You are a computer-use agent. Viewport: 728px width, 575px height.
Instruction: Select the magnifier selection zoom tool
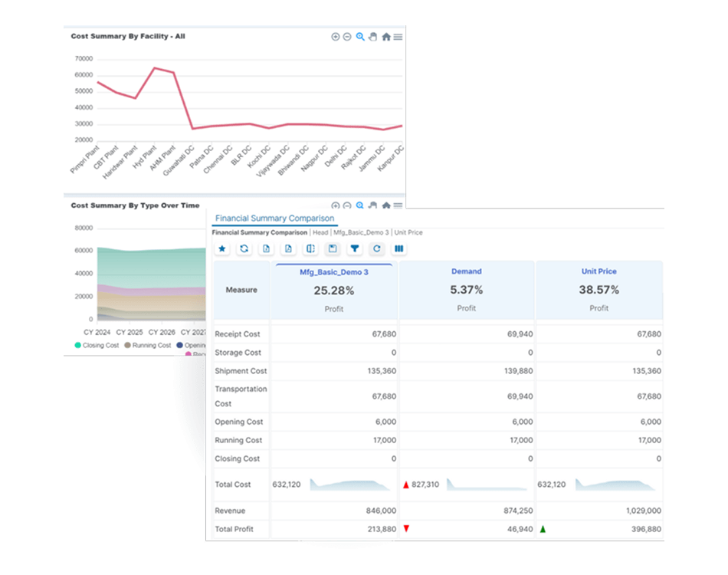pyautogui.click(x=360, y=37)
